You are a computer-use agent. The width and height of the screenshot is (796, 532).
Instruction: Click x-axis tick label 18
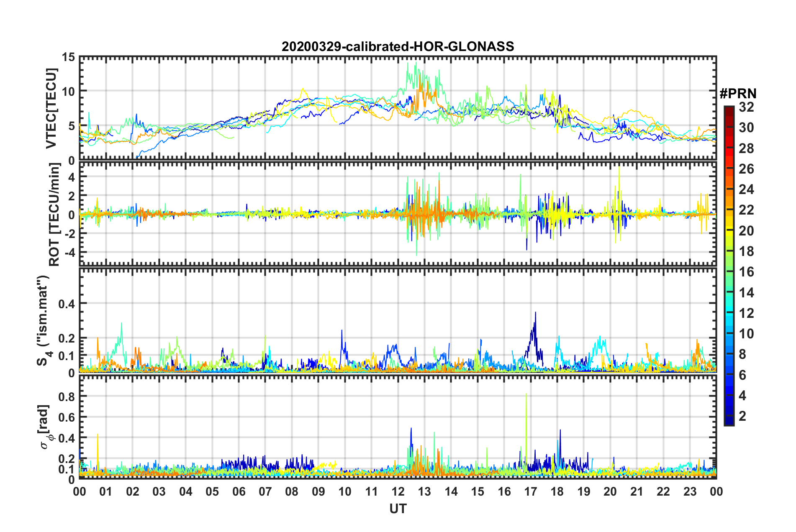point(557,491)
